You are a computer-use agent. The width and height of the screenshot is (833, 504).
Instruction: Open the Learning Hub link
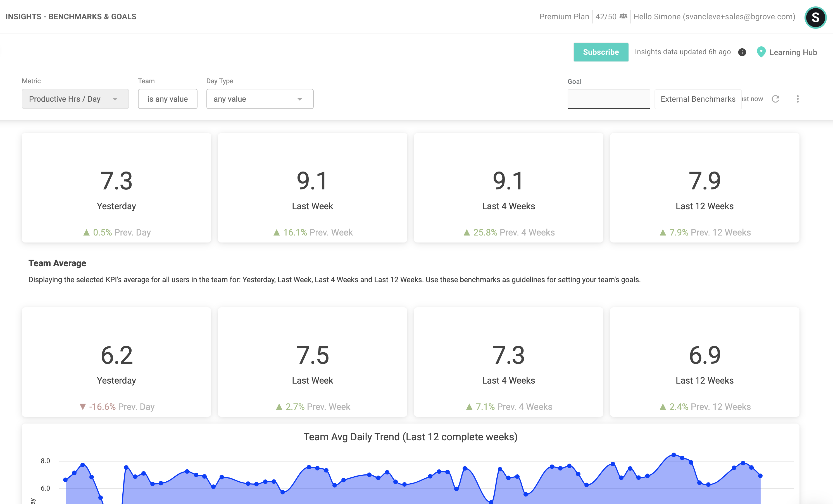793,53
